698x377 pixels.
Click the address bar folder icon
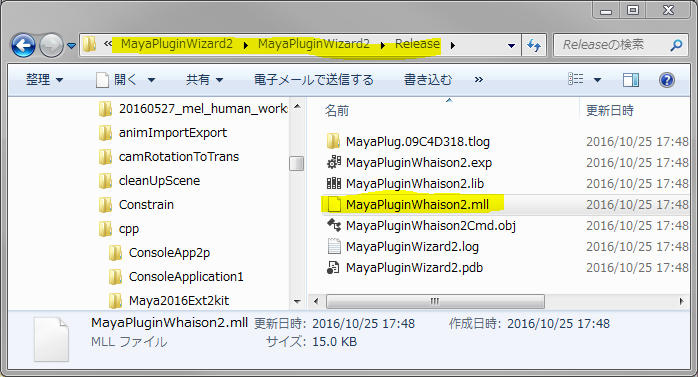pyautogui.click(x=89, y=44)
